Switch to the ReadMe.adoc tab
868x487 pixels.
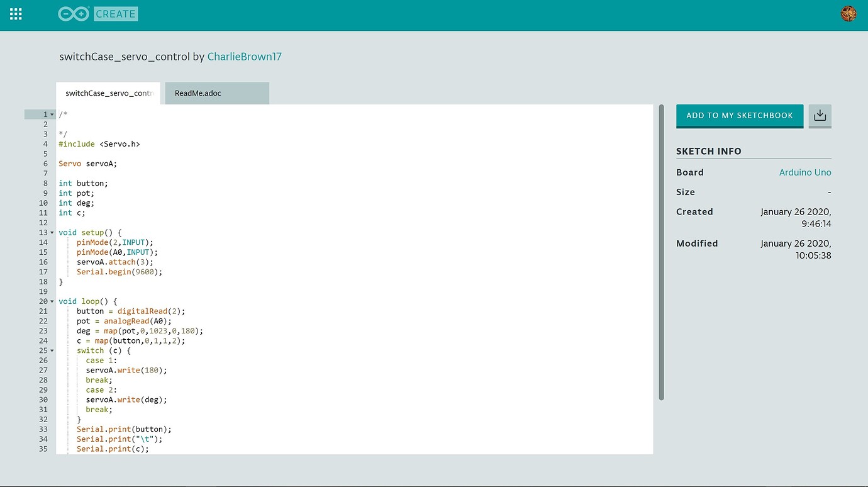click(198, 92)
